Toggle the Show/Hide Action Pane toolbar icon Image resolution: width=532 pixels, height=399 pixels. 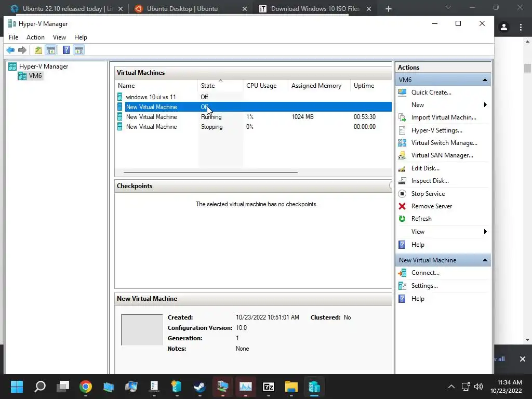pos(79,50)
